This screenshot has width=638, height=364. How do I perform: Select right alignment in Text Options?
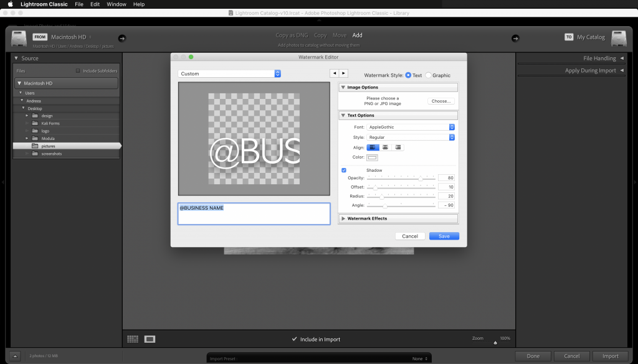point(398,147)
